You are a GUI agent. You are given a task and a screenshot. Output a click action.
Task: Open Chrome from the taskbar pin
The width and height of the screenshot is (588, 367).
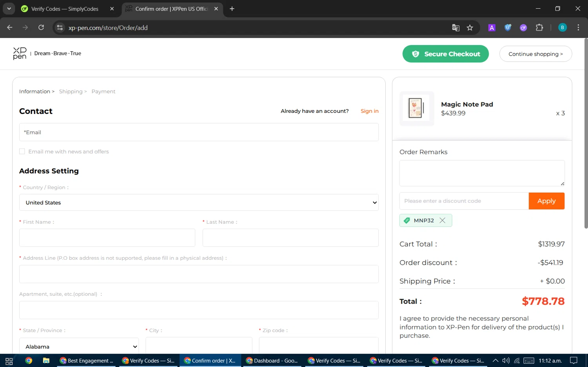coord(29,361)
